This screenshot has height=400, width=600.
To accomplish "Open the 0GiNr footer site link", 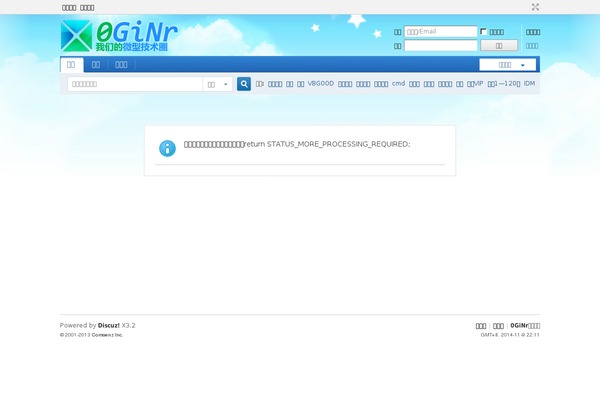I will 525,326.
